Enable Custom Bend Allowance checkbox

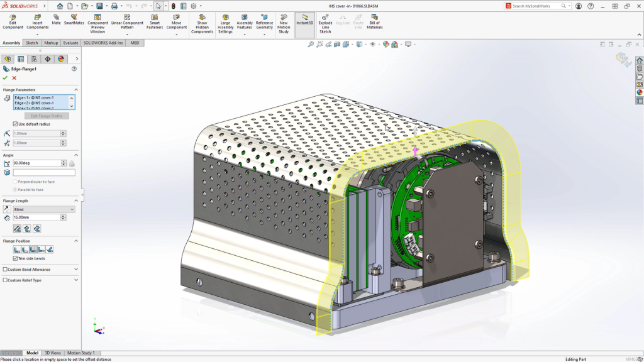click(6, 270)
